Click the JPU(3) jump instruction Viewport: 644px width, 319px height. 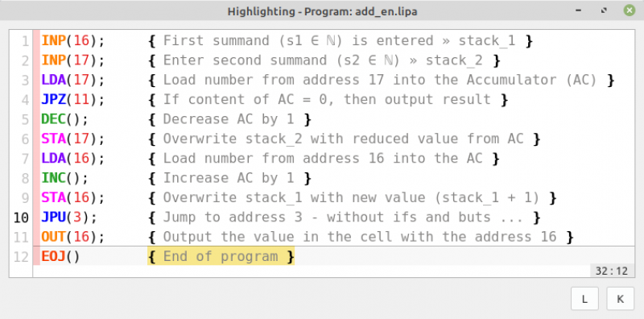click(x=69, y=217)
